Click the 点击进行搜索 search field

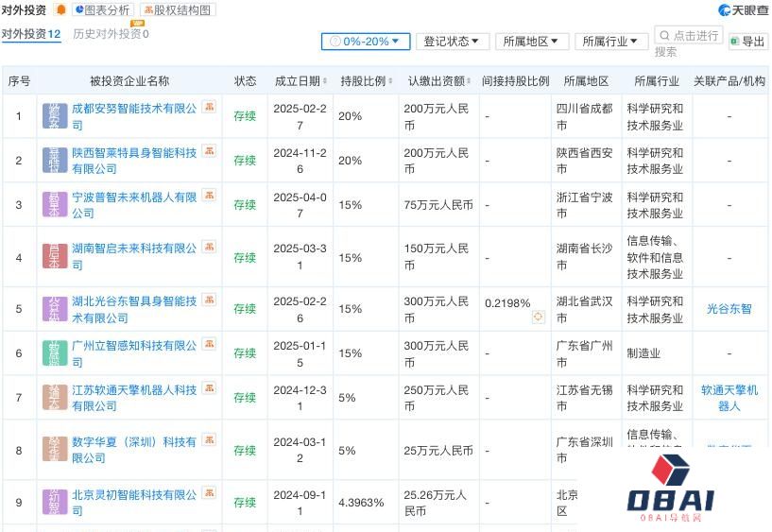688,35
